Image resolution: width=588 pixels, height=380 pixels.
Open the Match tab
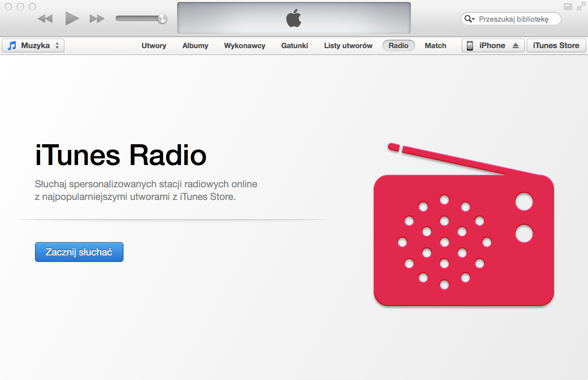(x=435, y=45)
